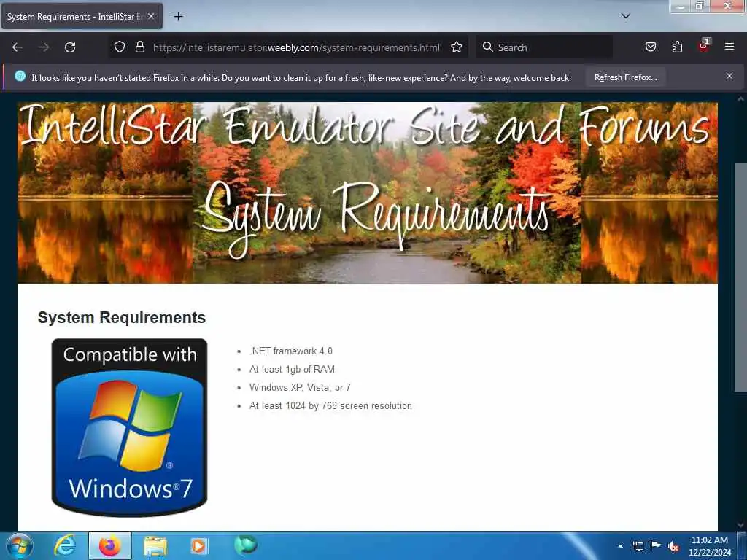Close the System Requirements tab
Image resolution: width=747 pixels, height=560 pixels.
click(x=151, y=16)
